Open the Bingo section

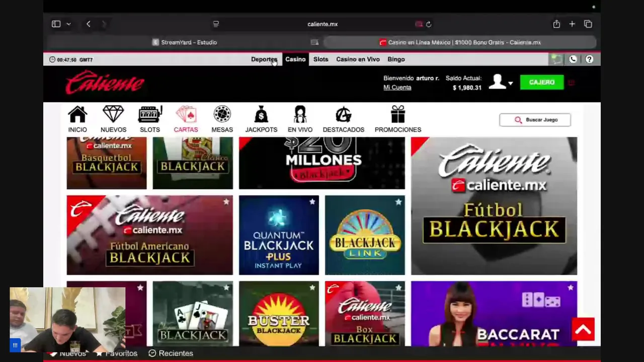click(x=396, y=59)
